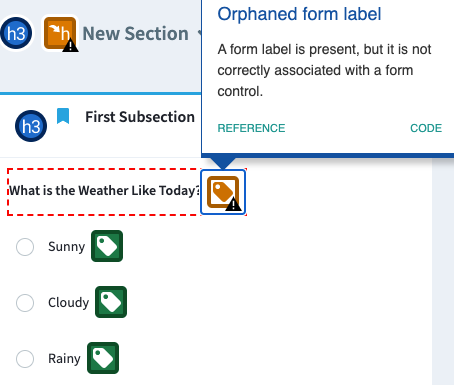Click the h3 heading icon beside New Section
454x385 pixels.
pyautogui.click(x=16, y=33)
